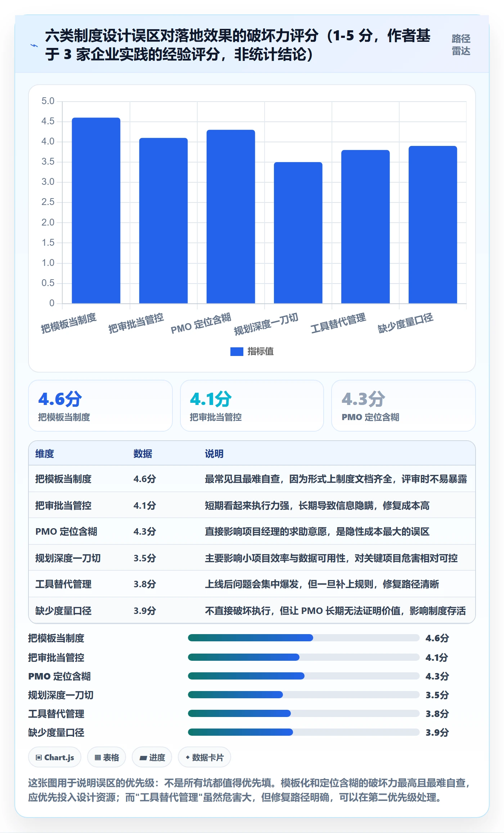Viewport: 504px width, 833px height.
Task: Click the x-axis label 工具替代管理
Action: [x=338, y=323]
